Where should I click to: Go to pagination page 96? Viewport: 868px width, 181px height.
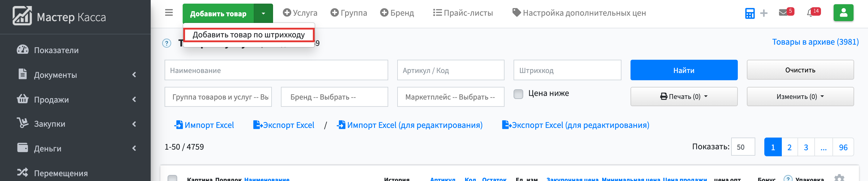coord(843,147)
